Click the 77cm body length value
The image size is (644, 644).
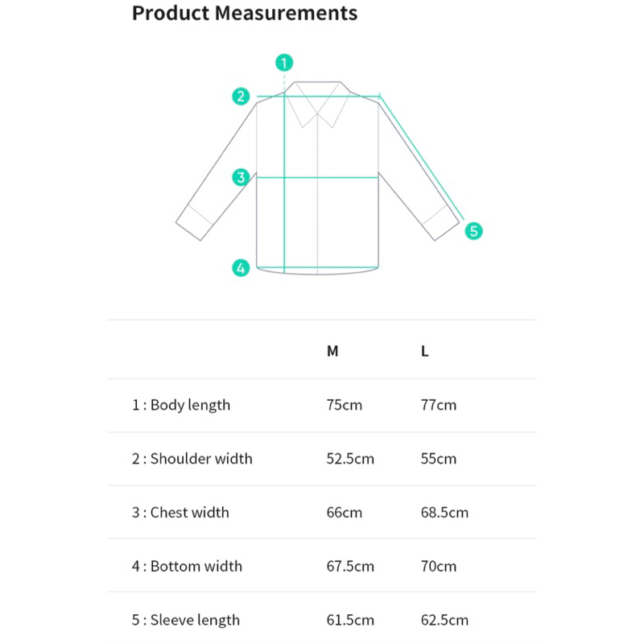click(x=439, y=405)
